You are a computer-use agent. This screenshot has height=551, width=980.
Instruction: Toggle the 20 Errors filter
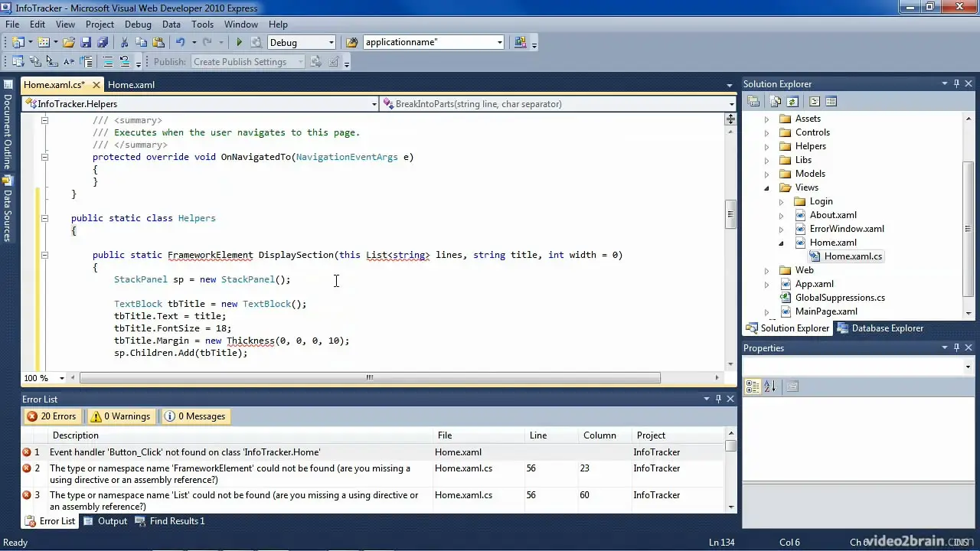(x=51, y=416)
